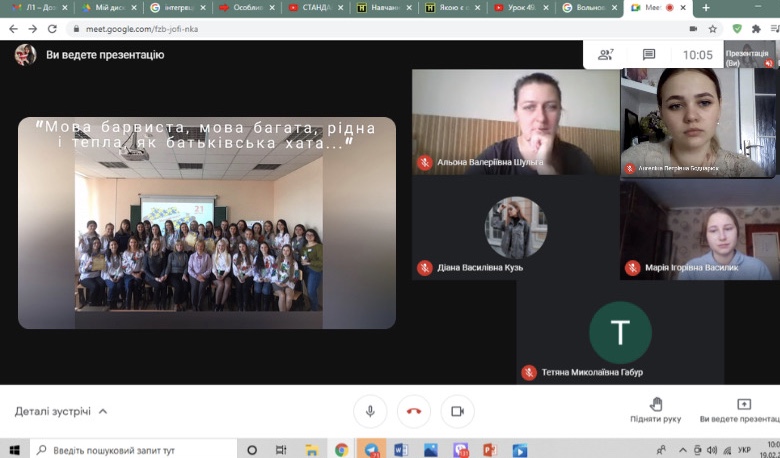Expand Деталі зустрічі meeting details

click(61, 412)
